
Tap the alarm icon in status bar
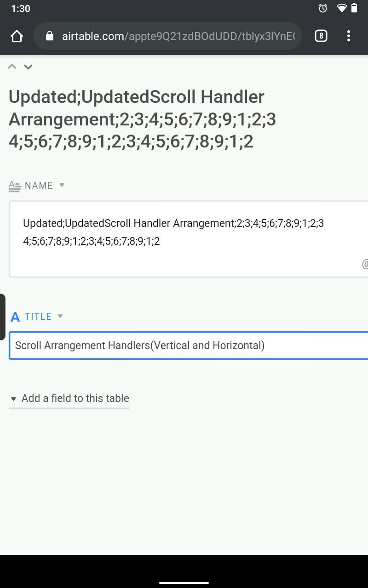tap(323, 8)
